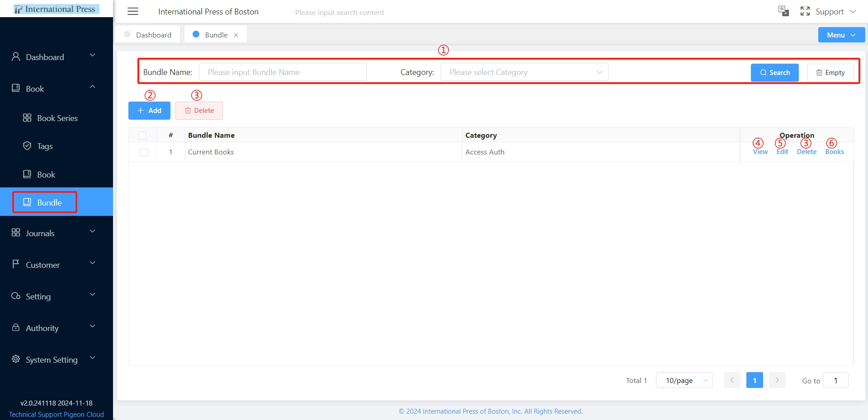This screenshot has height=420, width=868.
Task: Click the Go to page input
Action: click(835, 380)
